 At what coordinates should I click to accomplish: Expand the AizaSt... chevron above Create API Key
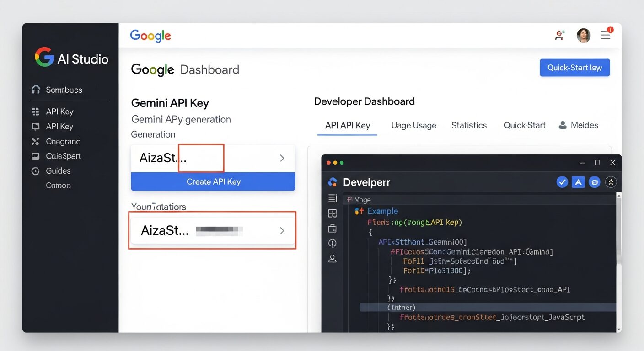pos(282,158)
